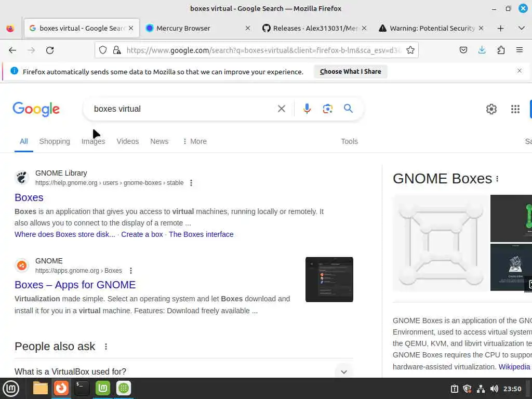The height and width of the screenshot is (399, 532).
Task: Open options for GNOME Library result
Action: (x=191, y=183)
